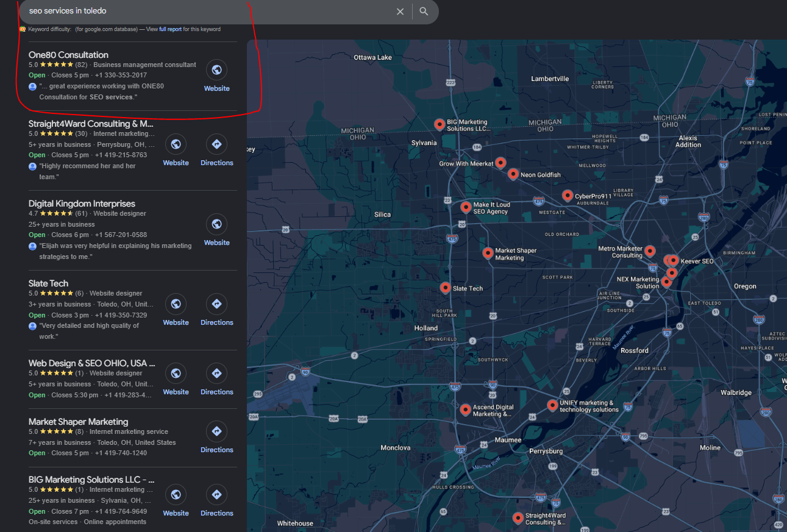Click the review 'Highly recommend her and her team.'
This screenshot has width=787, height=532.
87,171
